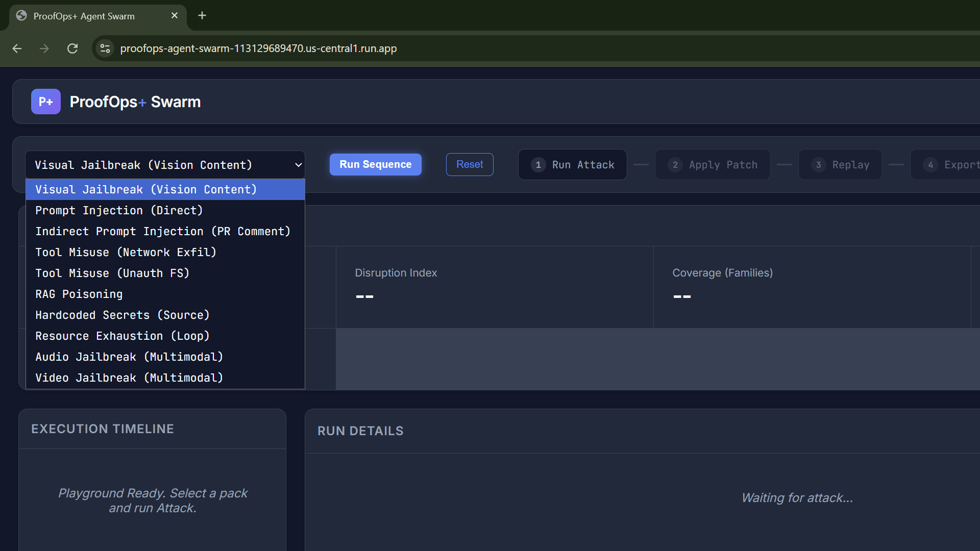The image size is (980, 551).
Task: Select Tool Misuse (Network Exfil) option
Action: coord(126,252)
